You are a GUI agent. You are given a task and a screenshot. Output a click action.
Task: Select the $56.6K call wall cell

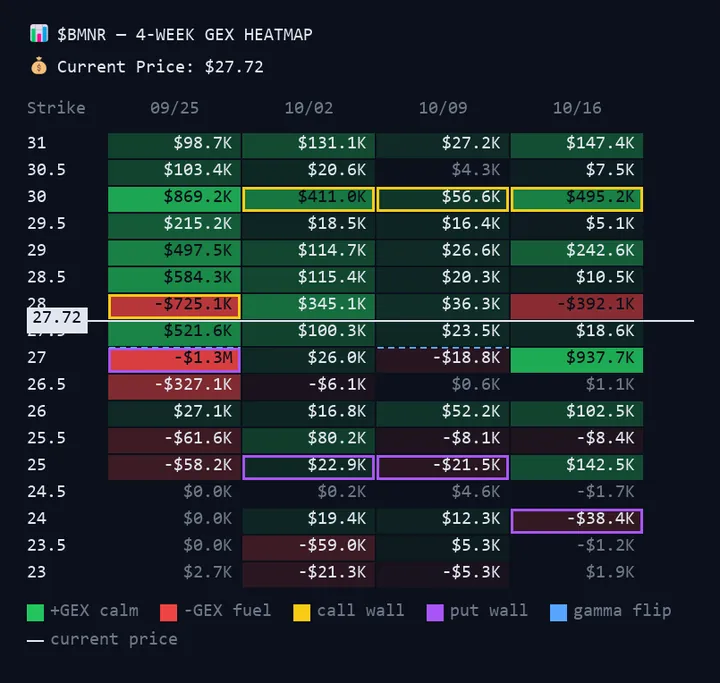pyautogui.click(x=443, y=199)
